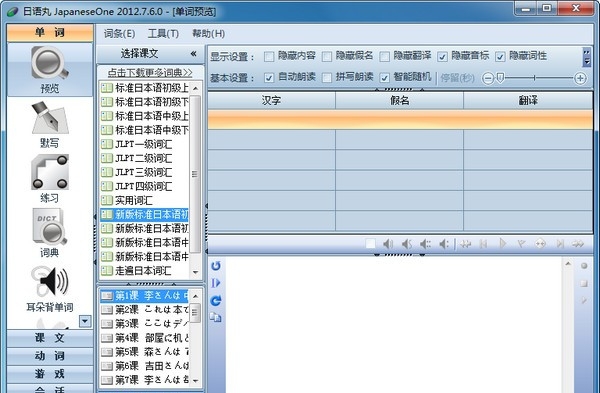Viewport: 600px width, 393px height.
Task: Collapse the 选择课文 panel with « chevron
Action: click(194, 54)
